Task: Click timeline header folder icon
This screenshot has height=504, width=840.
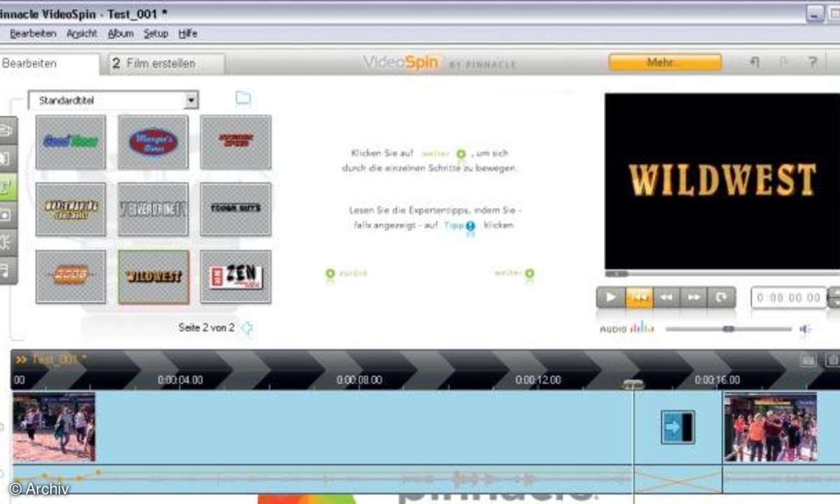Action: (808, 359)
